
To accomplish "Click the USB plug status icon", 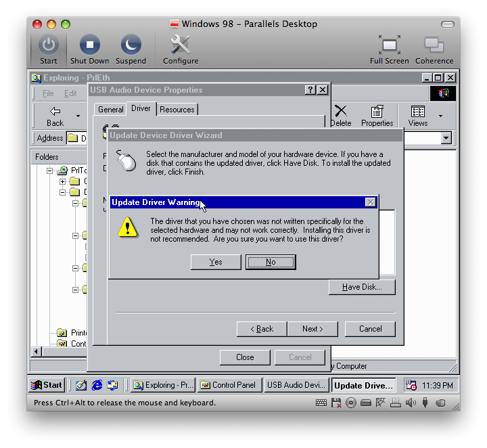I will click(x=425, y=403).
